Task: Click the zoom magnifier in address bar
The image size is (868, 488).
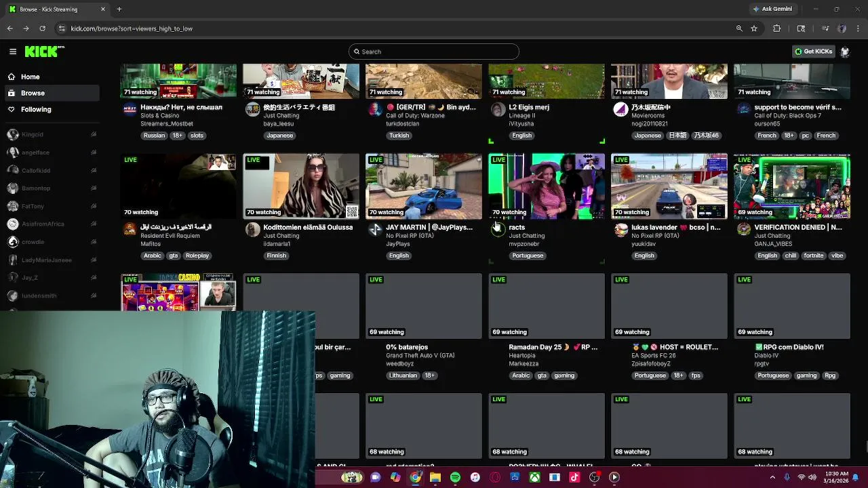Action: 739,28
